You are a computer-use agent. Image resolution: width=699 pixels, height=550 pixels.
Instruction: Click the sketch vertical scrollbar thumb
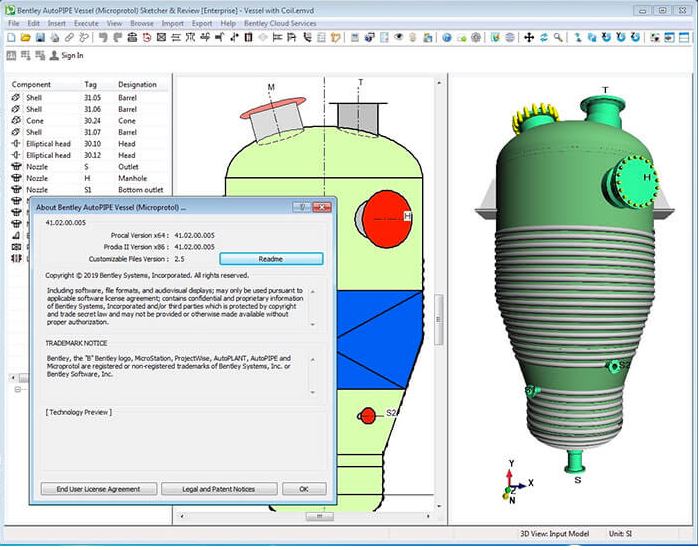coord(439,320)
